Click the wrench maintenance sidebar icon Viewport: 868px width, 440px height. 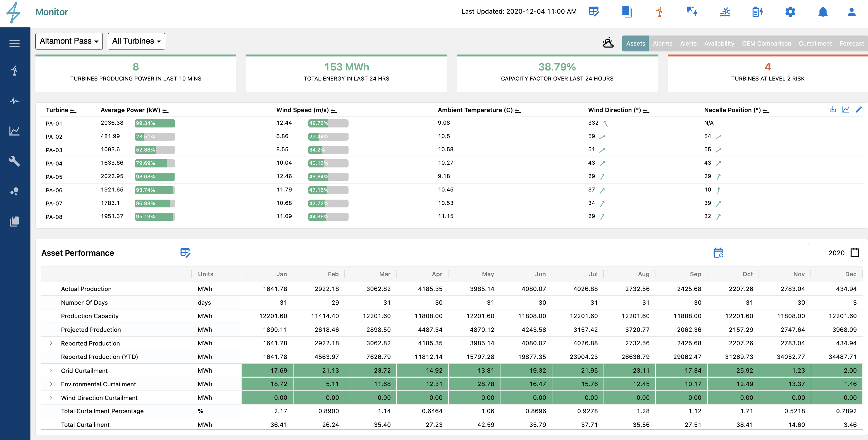point(14,161)
